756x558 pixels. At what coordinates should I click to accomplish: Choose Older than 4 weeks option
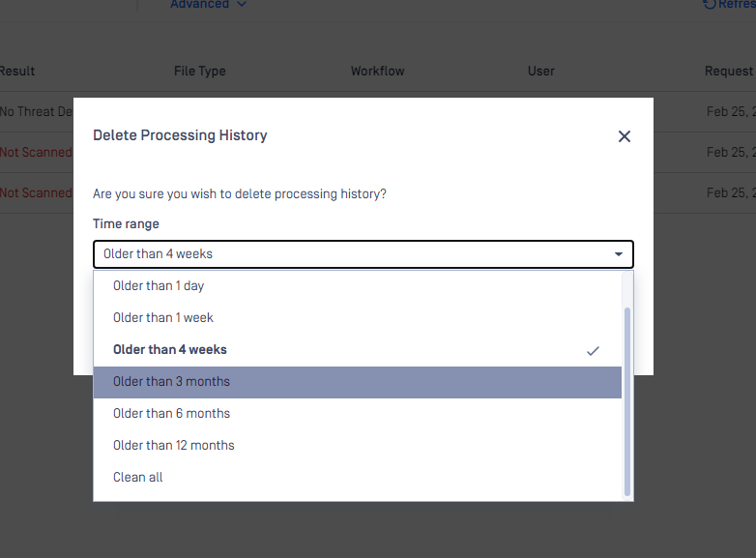[x=358, y=350]
